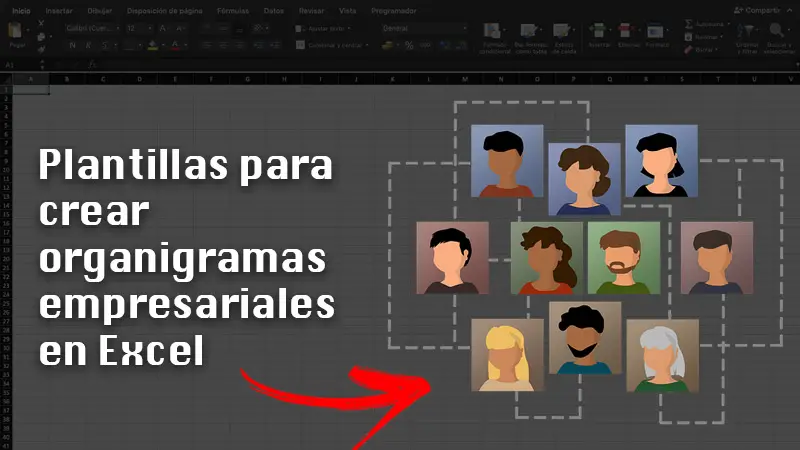The width and height of the screenshot is (800, 450).
Task: Toggle align text left
Action: point(206,45)
